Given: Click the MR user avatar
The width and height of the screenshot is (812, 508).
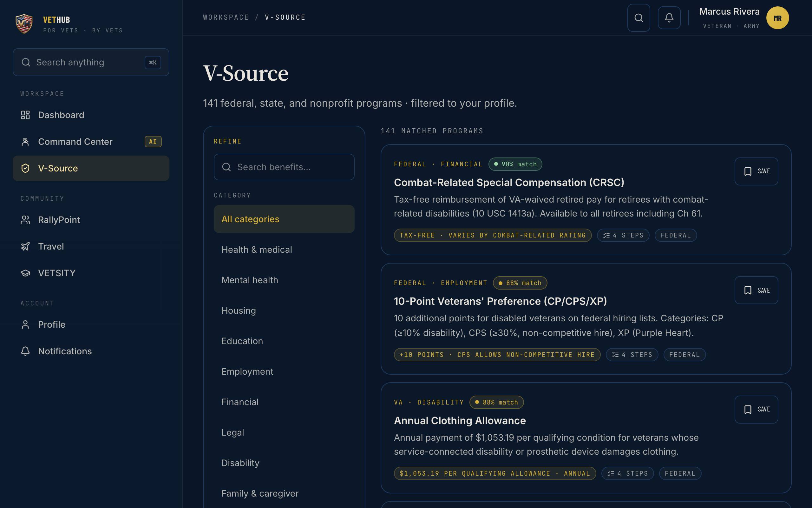Looking at the screenshot, I should coord(777,18).
